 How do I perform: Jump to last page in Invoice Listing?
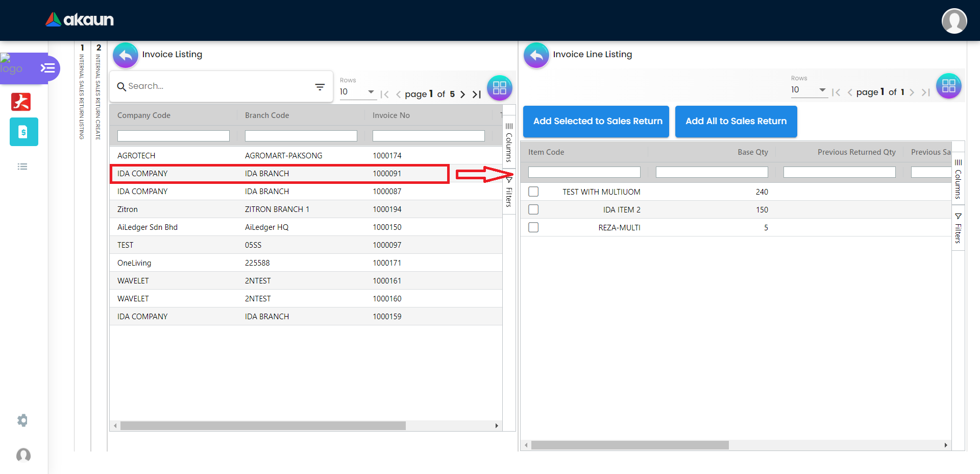pos(477,94)
